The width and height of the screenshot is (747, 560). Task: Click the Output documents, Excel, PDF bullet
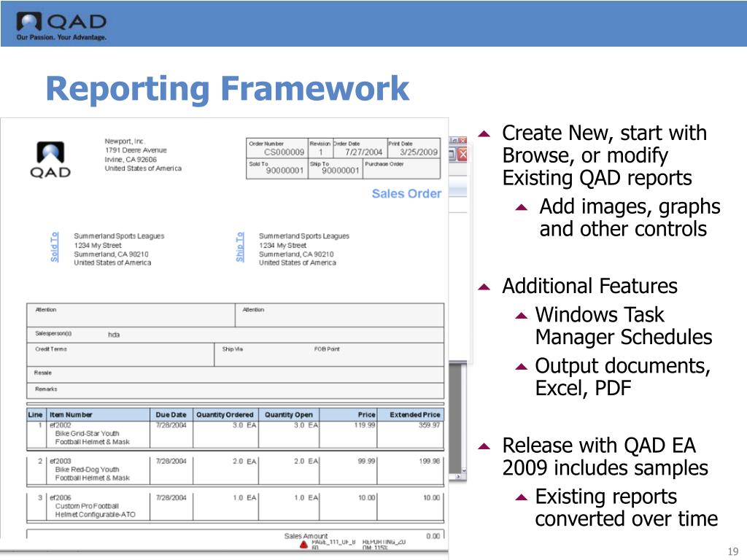(623, 377)
